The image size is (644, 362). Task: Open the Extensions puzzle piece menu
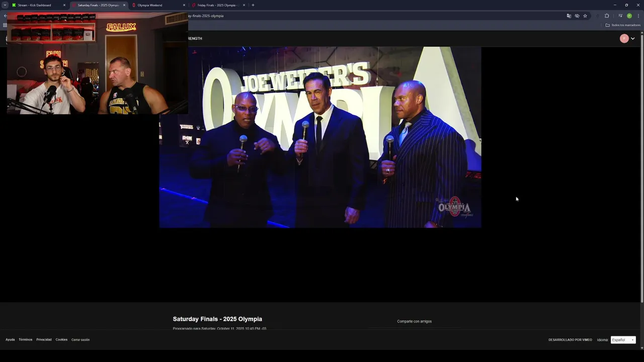click(607, 16)
